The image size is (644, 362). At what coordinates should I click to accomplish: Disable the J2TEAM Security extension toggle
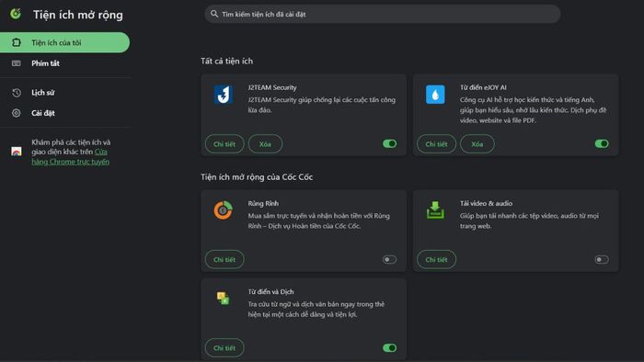tap(389, 143)
